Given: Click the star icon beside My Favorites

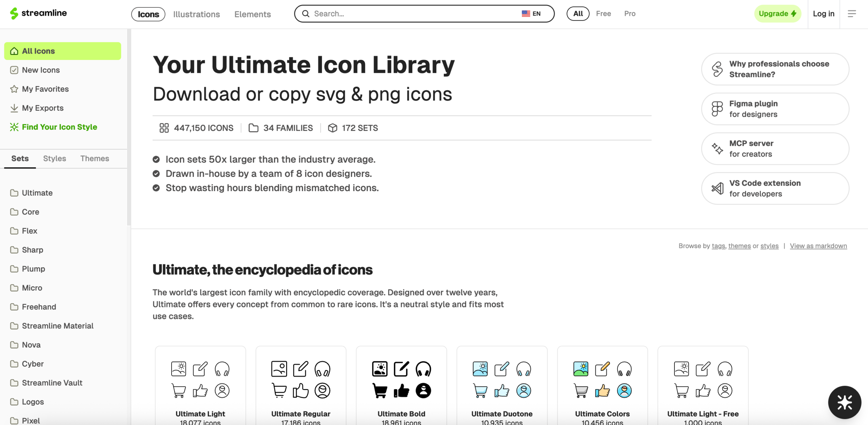Looking at the screenshot, I should coord(14,89).
